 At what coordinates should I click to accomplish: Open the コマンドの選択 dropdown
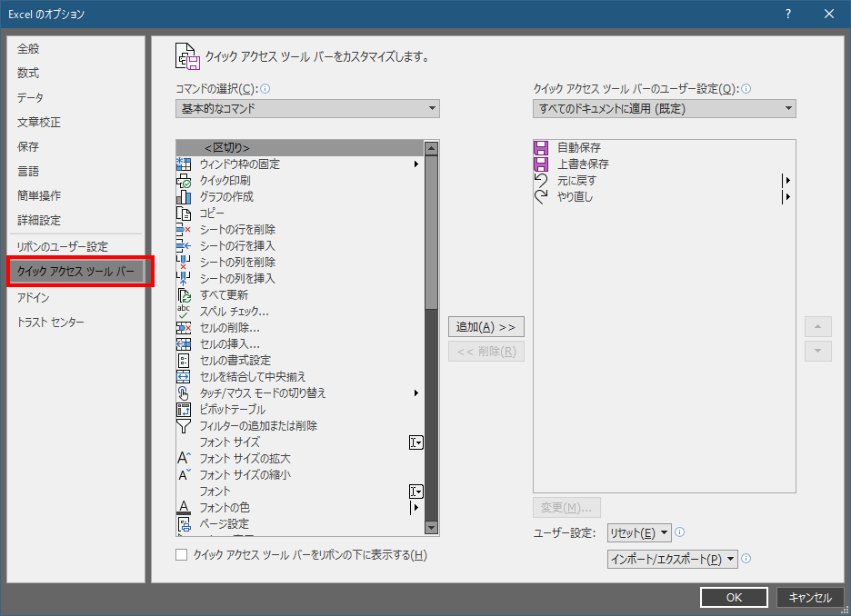307,108
